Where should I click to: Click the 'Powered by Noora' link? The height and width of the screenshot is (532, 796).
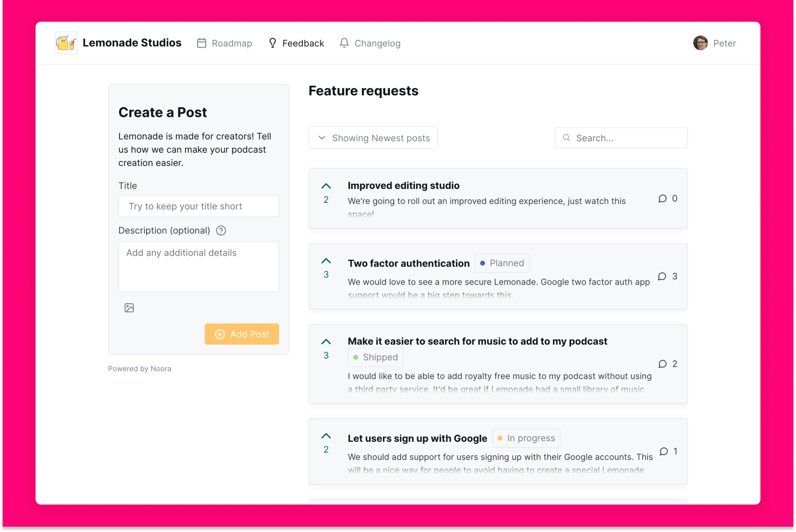coord(140,369)
